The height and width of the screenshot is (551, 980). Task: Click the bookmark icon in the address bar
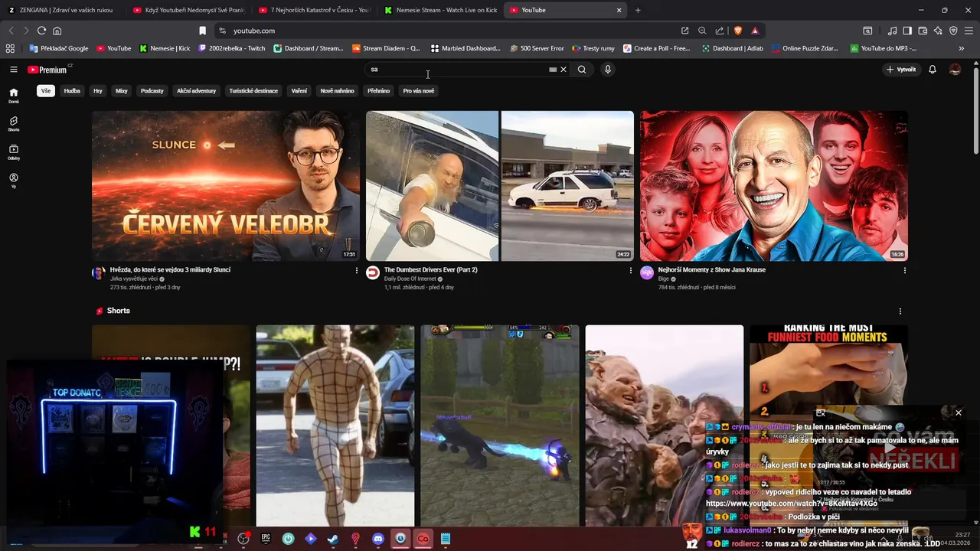tap(202, 31)
